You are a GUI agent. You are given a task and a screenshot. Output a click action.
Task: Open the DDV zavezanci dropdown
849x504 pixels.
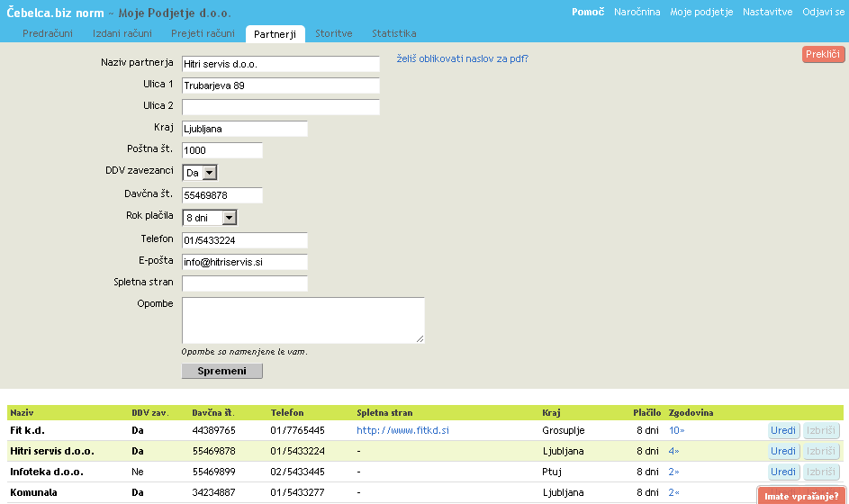(x=200, y=173)
